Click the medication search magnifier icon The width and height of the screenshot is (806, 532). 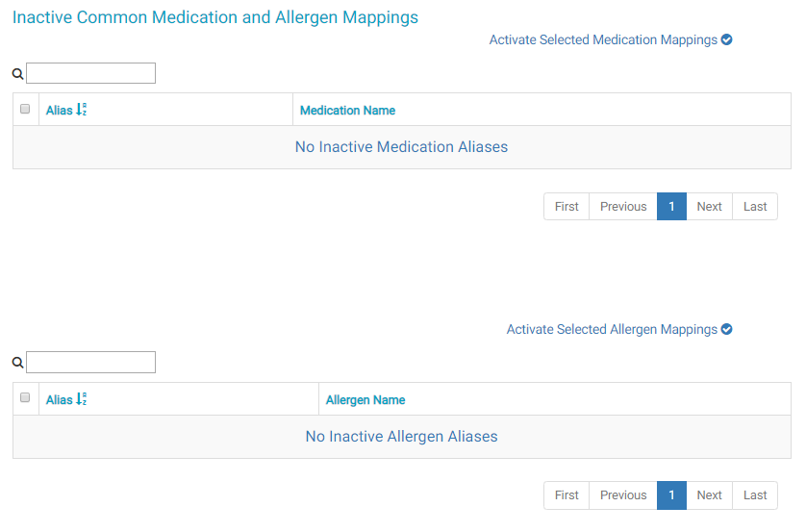point(17,74)
